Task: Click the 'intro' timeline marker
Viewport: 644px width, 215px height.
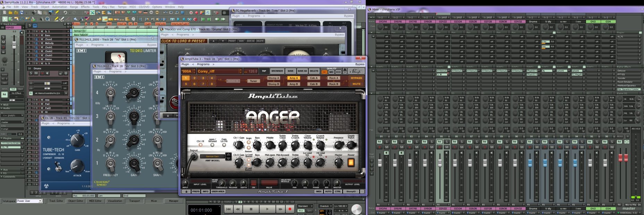Action: pos(76,24)
